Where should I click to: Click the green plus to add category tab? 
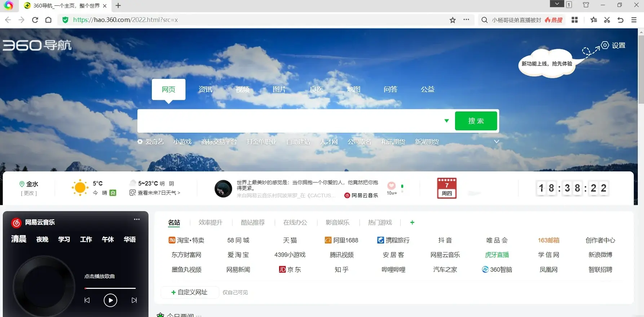coord(412,223)
